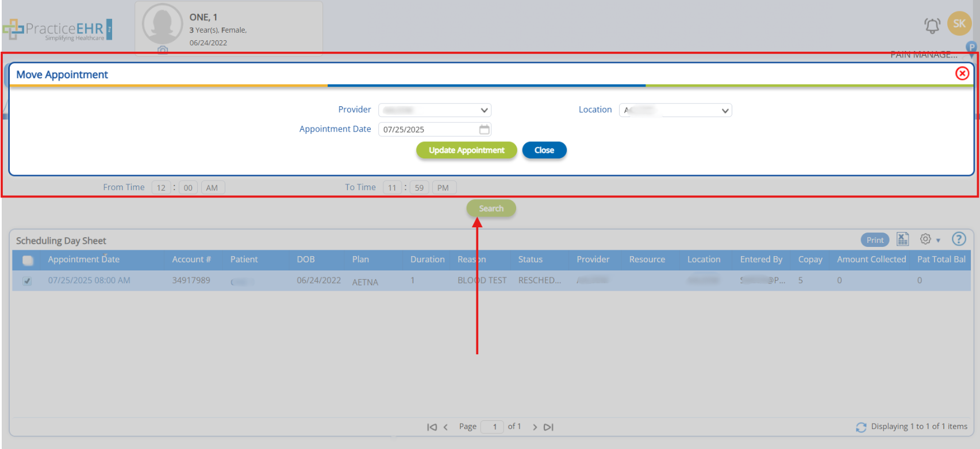Click the notification bell icon
The image size is (980, 449).
pos(932,25)
